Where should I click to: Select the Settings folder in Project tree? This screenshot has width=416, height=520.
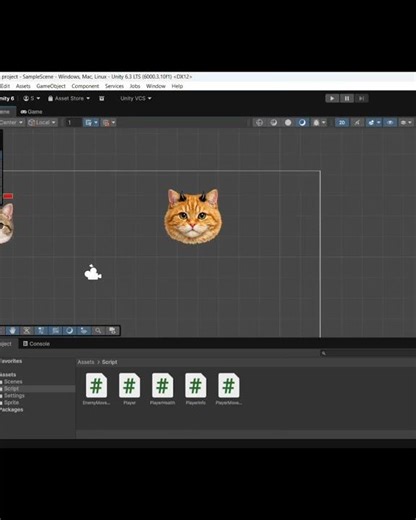pos(14,396)
